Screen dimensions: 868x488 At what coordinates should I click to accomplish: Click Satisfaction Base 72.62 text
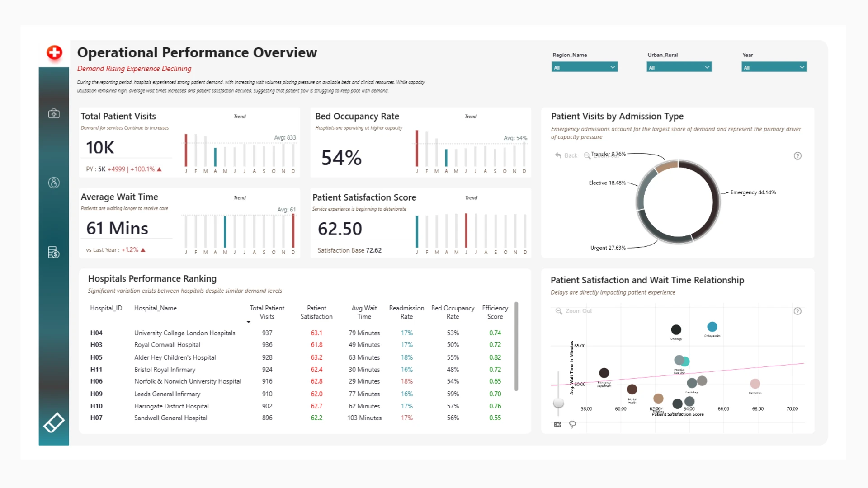coord(349,250)
